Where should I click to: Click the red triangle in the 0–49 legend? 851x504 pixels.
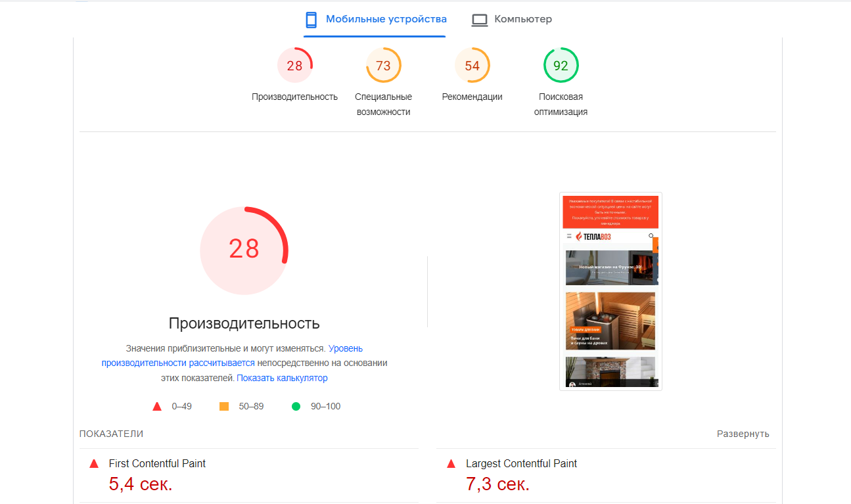coord(156,406)
